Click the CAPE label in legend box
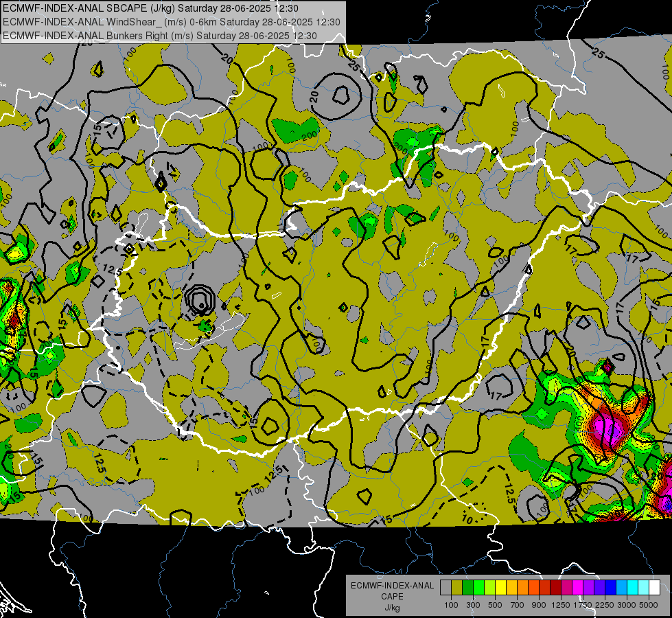 tap(392, 597)
